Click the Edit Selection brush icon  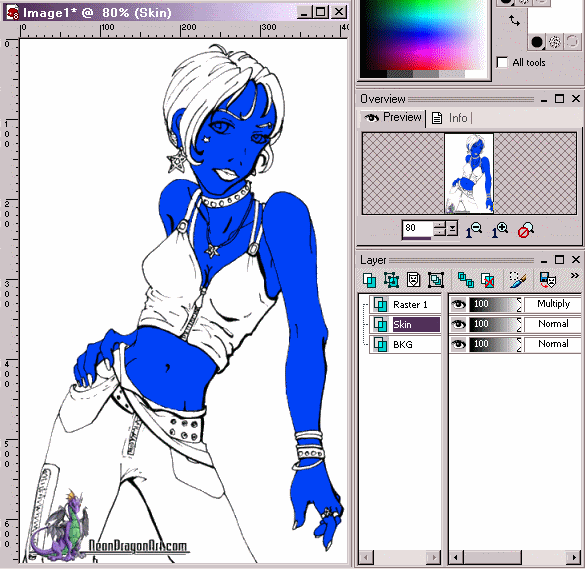518,280
